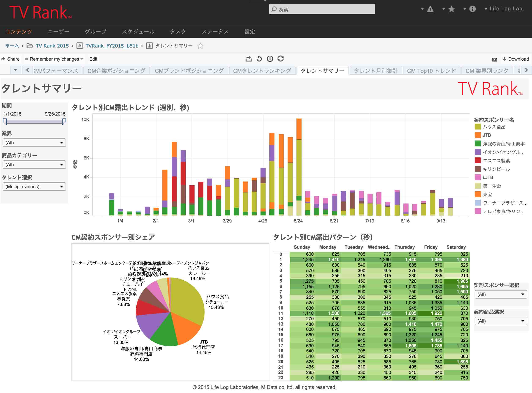Open TVRank_FY2015_b51b breadcrumb link

[x=112, y=46]
